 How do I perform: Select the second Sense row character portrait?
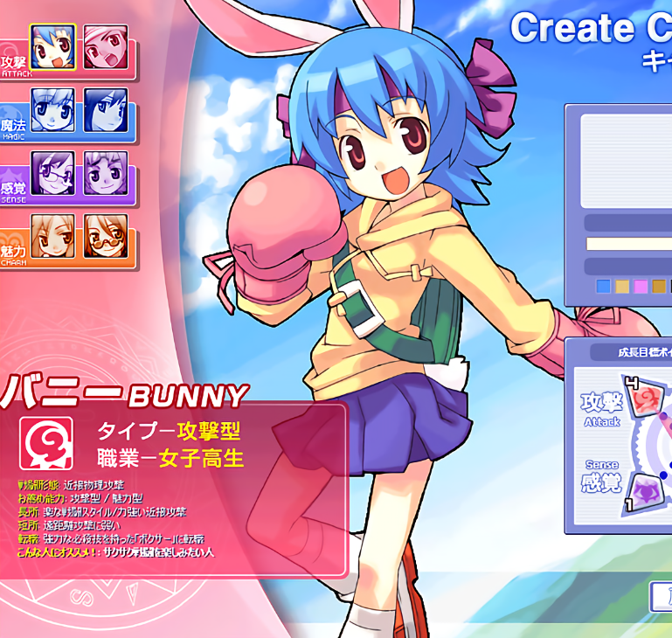point(106,173)
